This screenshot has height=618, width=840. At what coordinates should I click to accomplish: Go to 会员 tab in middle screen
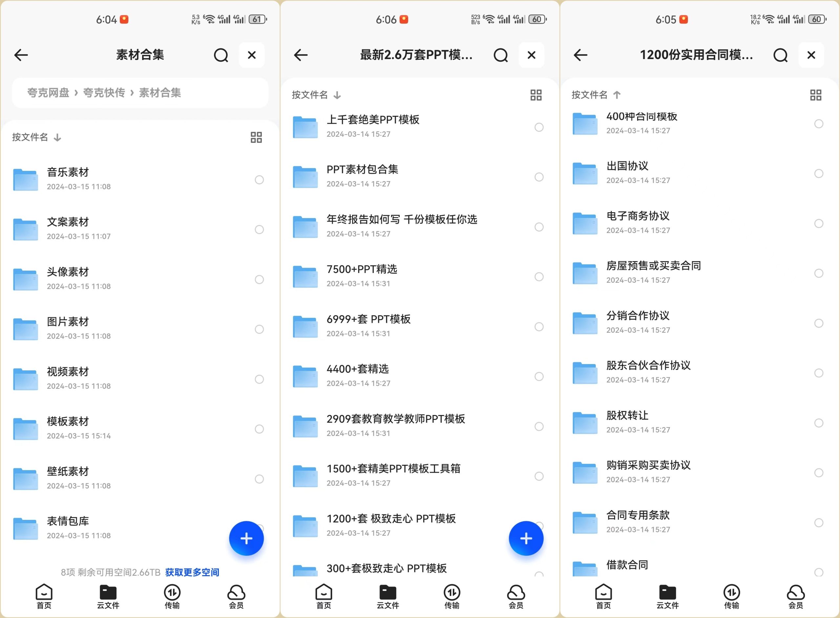[516, 596]
